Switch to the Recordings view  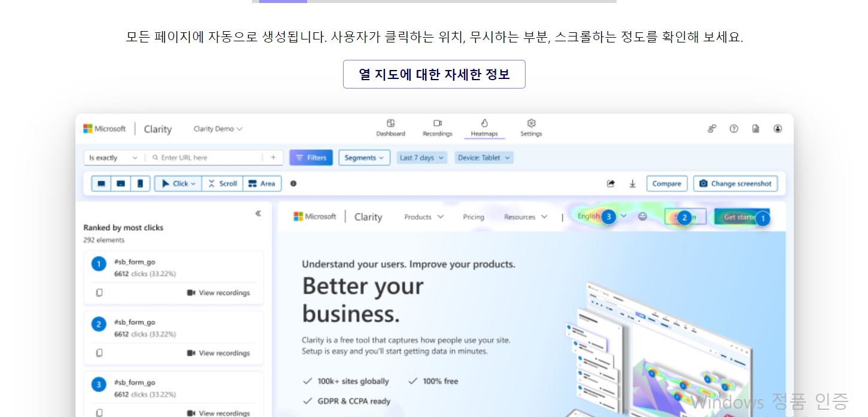(x=437, y=128)
